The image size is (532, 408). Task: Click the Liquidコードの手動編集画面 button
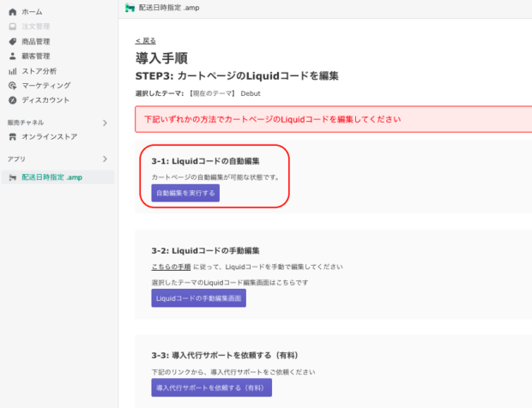(x=198, y=298)
